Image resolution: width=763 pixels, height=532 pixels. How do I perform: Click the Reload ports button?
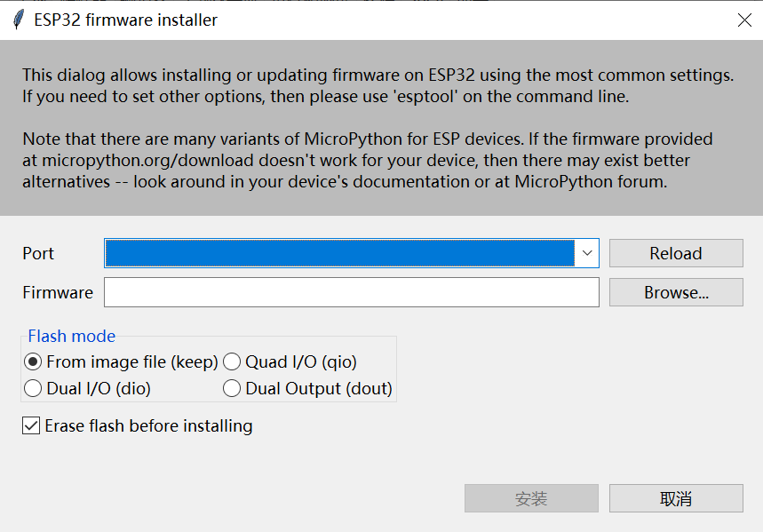point(676,253)
